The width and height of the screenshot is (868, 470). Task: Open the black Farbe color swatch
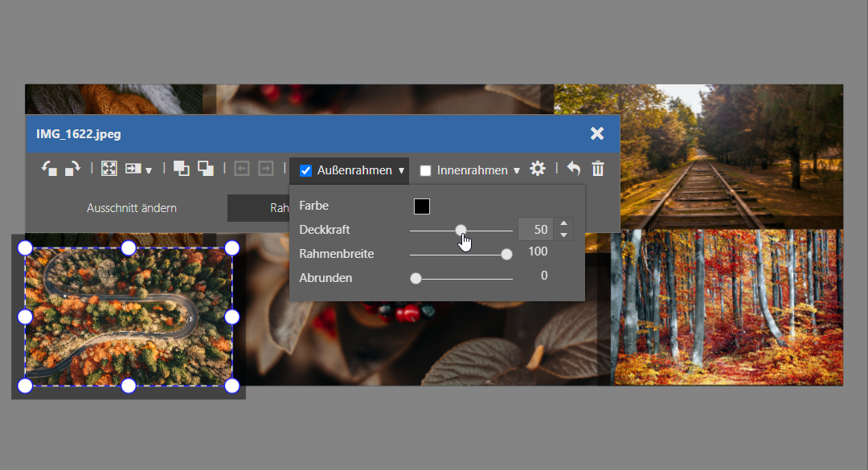(422, 206)
